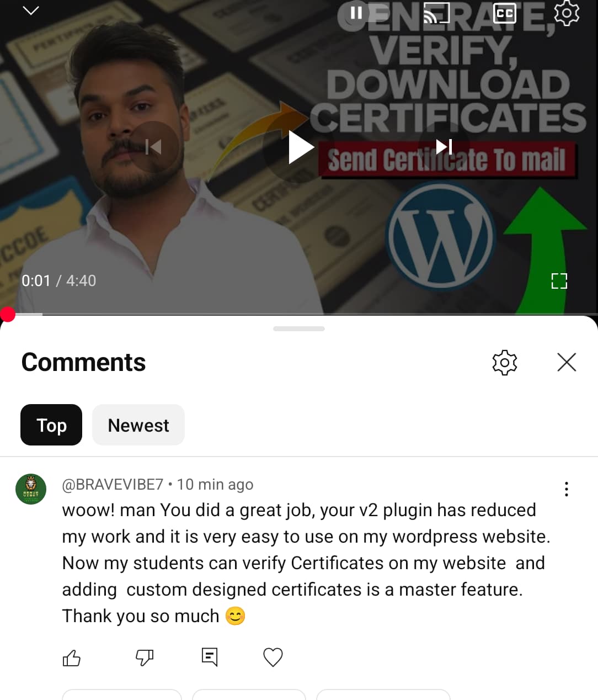This screenshot has height=700, width=598.
Task: Play the video with center button
Action: [x=300, y=147]
